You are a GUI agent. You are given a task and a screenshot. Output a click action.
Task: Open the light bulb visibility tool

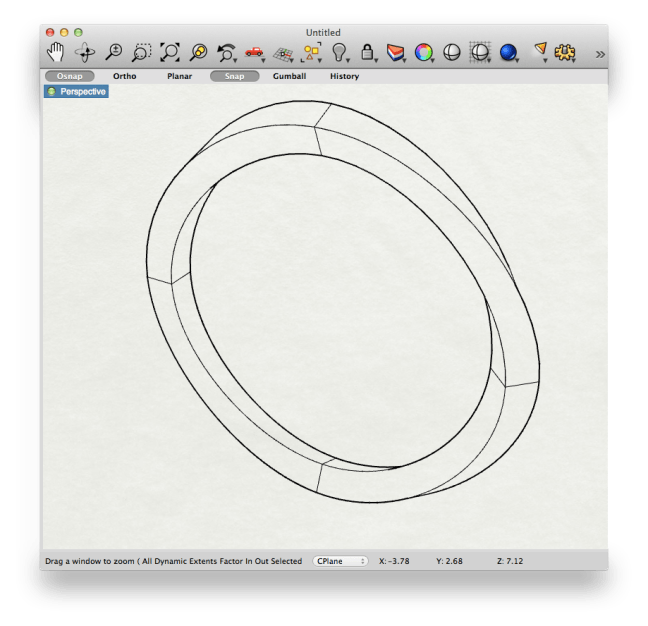[339, 52]
